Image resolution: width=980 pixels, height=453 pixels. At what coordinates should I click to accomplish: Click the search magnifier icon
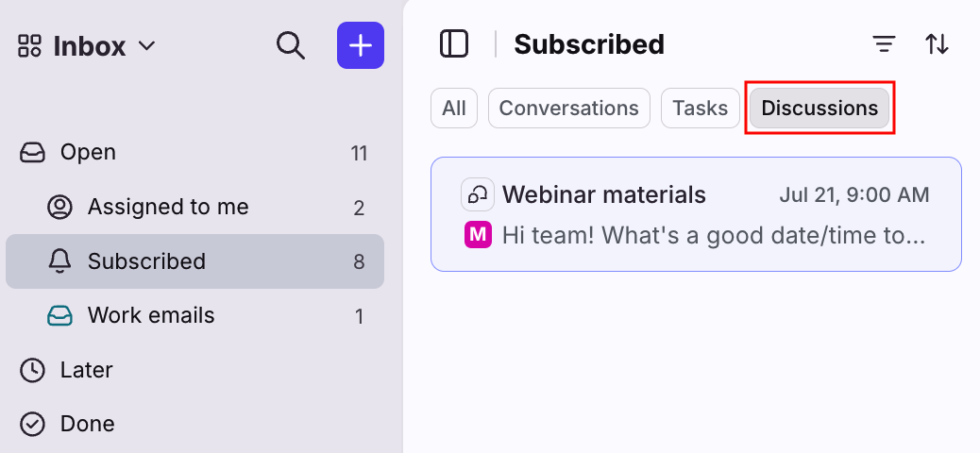pos(291,45)
